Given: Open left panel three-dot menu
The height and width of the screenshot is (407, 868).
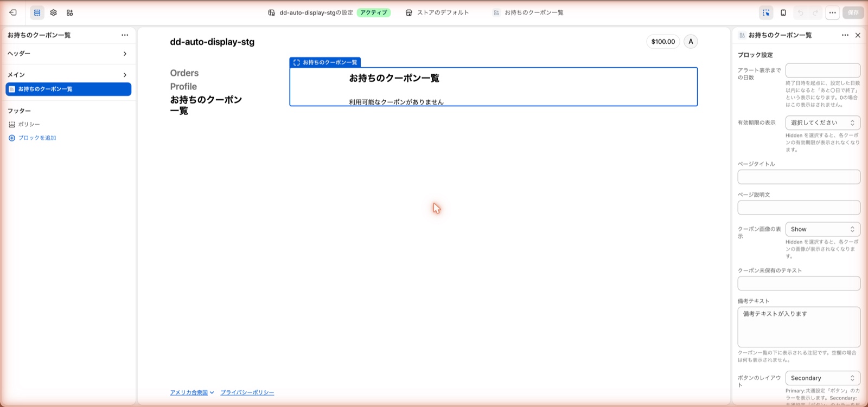Looking at the screenshot, I should click(125, 35).
